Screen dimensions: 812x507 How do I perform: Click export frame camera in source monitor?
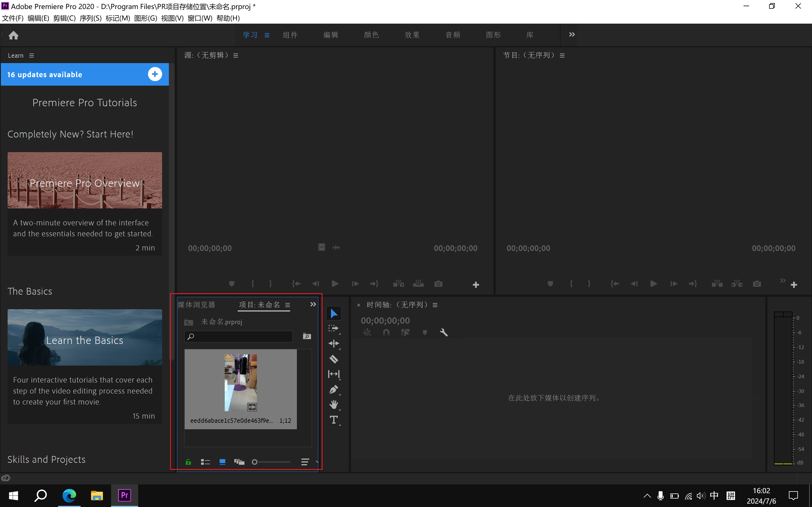click(x=438, y=284)
